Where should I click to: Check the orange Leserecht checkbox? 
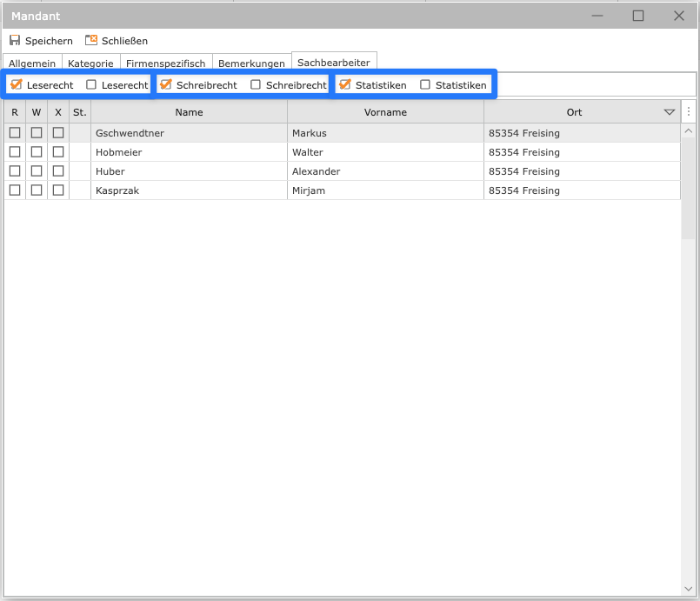pyautogui.click(x=16, y=85)
